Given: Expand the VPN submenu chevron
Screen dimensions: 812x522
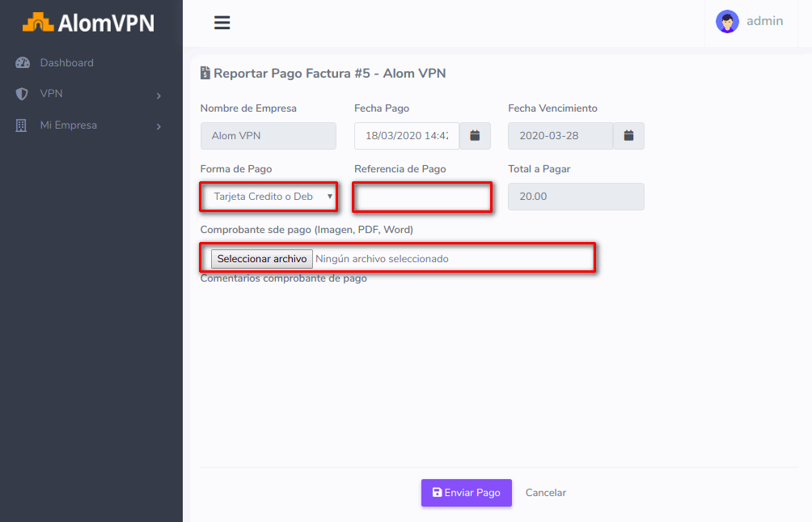Looking at the screenshot, I should 159,95.
